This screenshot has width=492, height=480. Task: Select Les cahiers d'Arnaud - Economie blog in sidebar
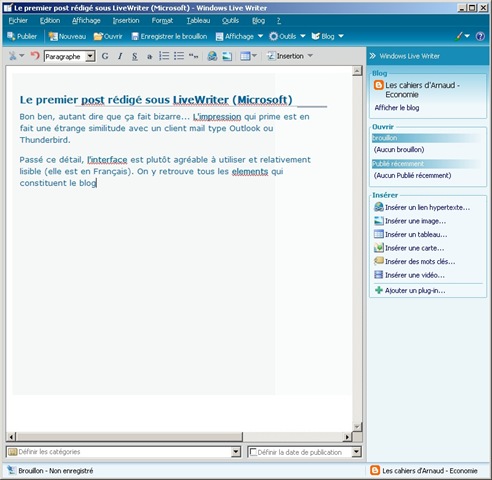point(417,90)
